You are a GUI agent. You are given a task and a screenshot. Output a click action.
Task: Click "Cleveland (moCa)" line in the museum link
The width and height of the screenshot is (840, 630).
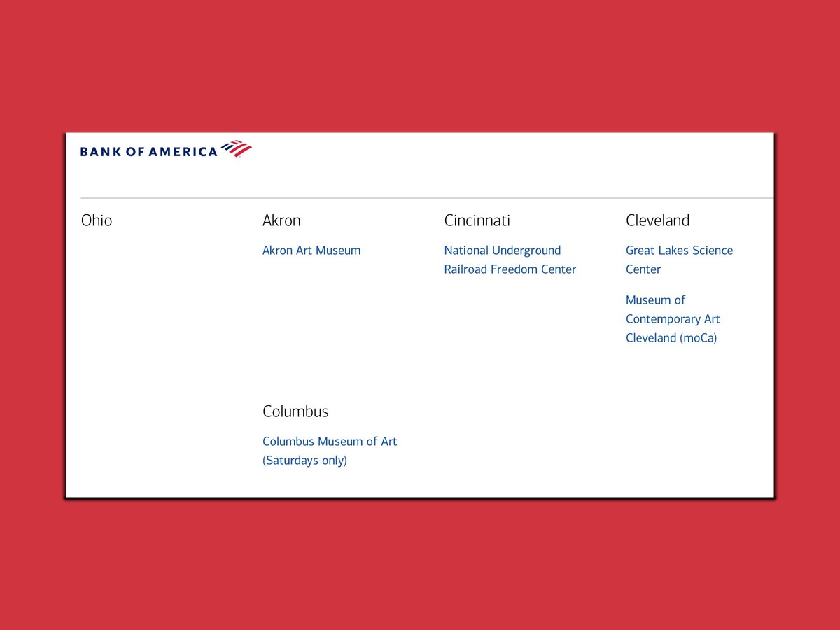(671, 338)
